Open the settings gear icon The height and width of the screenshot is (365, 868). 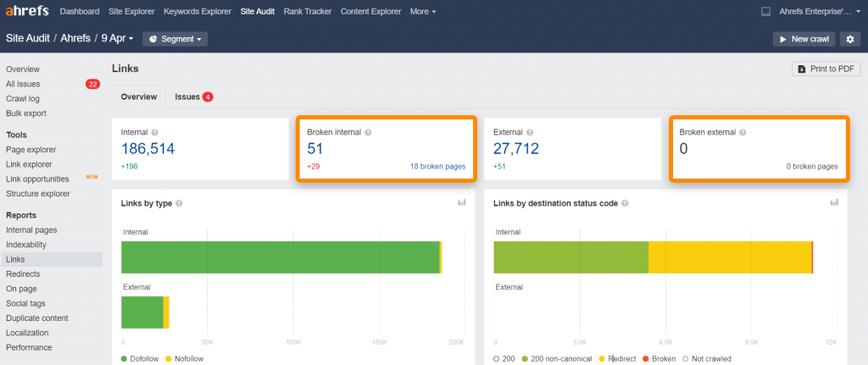[849, 39]
